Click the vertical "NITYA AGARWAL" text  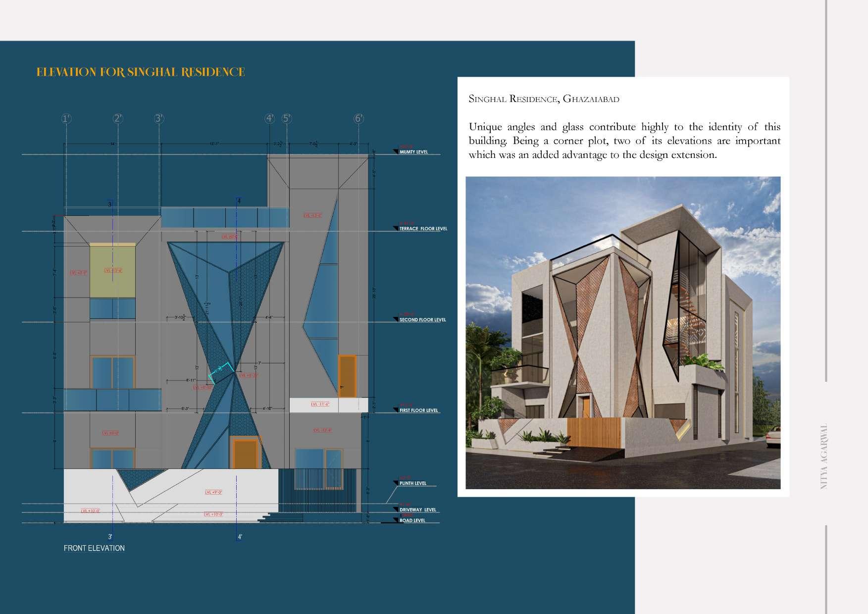[x=824, y=457]
